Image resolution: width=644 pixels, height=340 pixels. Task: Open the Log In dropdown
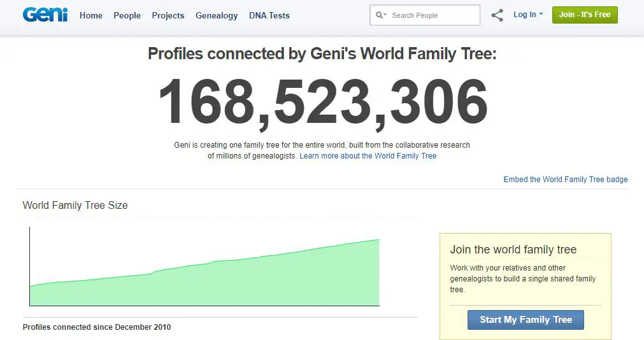[x=528, y=15]
